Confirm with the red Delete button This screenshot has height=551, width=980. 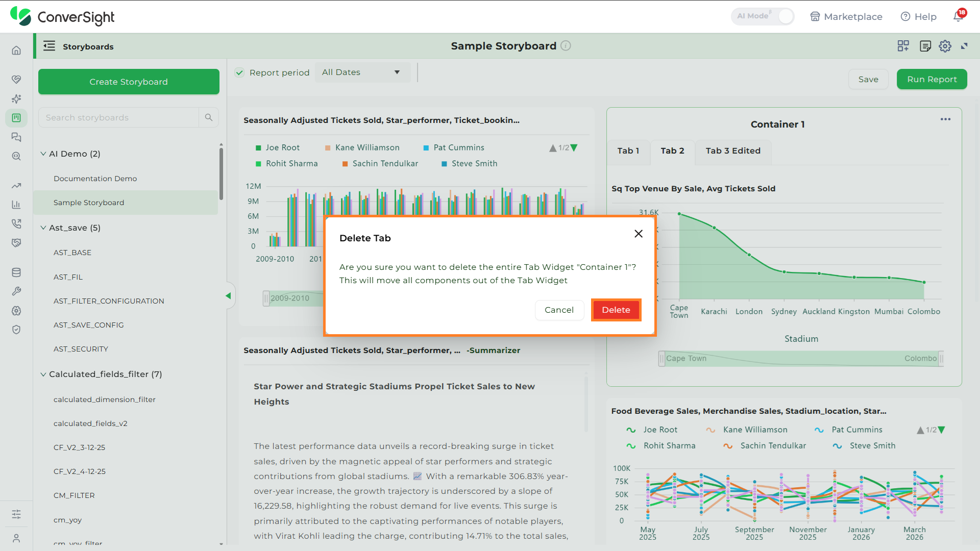pyautogui.click(x=616, y=310)
